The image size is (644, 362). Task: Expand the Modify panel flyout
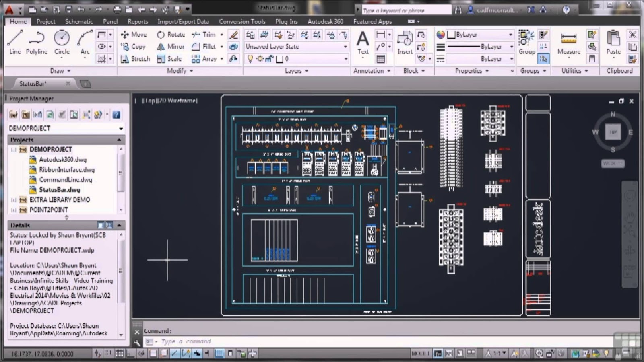(180, 71)
